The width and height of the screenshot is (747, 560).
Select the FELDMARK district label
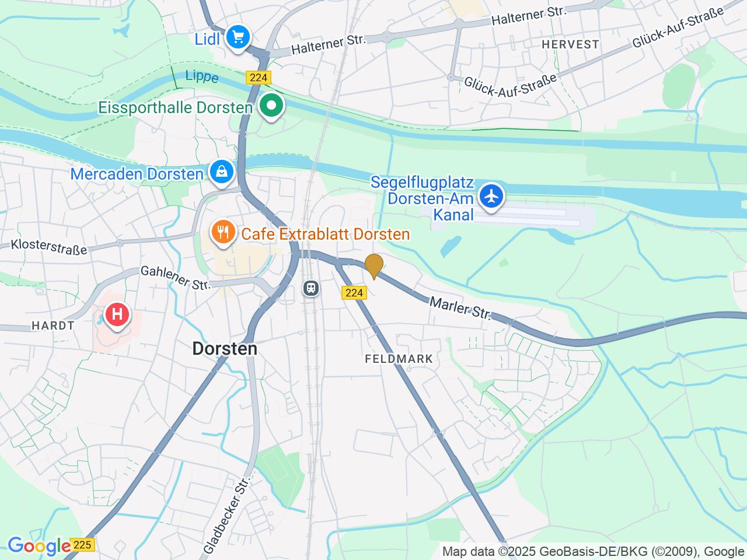[399, 359]
